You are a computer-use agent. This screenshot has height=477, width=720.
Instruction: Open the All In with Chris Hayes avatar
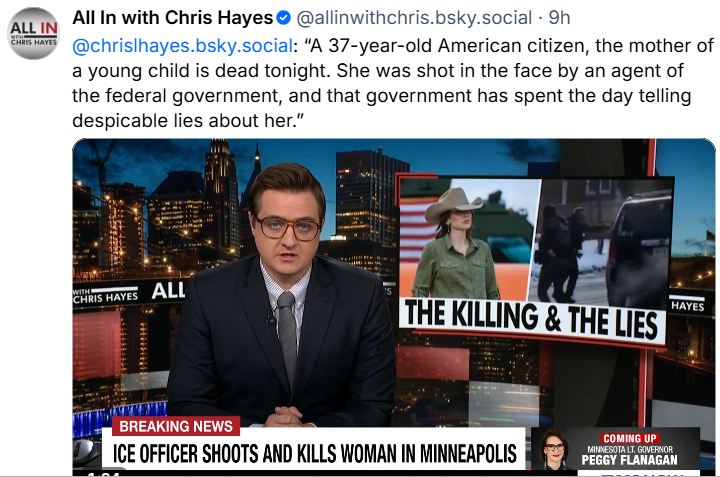(x=34, y=33)
